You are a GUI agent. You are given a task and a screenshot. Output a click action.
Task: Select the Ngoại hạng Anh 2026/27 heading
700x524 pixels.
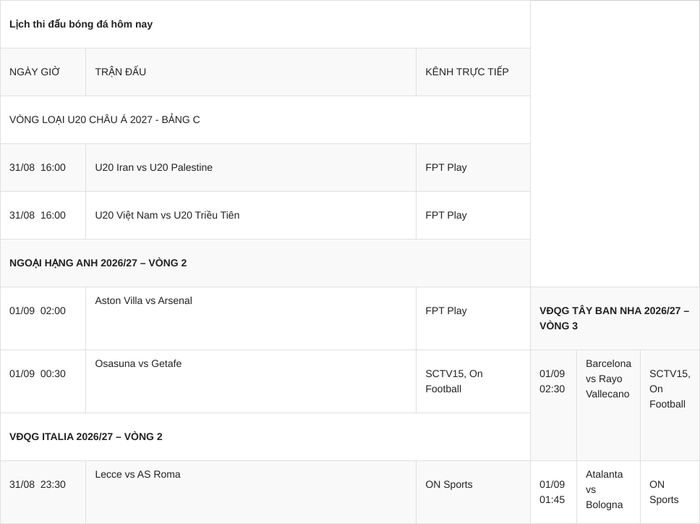[98, 263]
